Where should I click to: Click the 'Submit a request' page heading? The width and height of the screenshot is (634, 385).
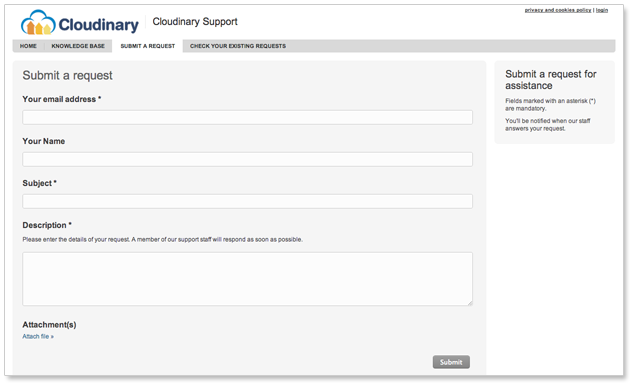(x=68, y=75)
